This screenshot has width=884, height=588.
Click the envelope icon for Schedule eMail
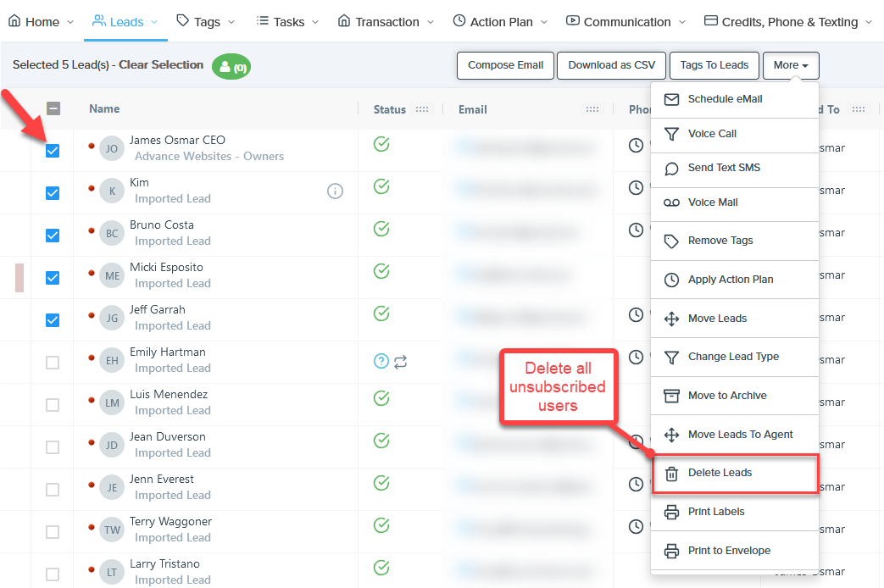click(671, 99)
